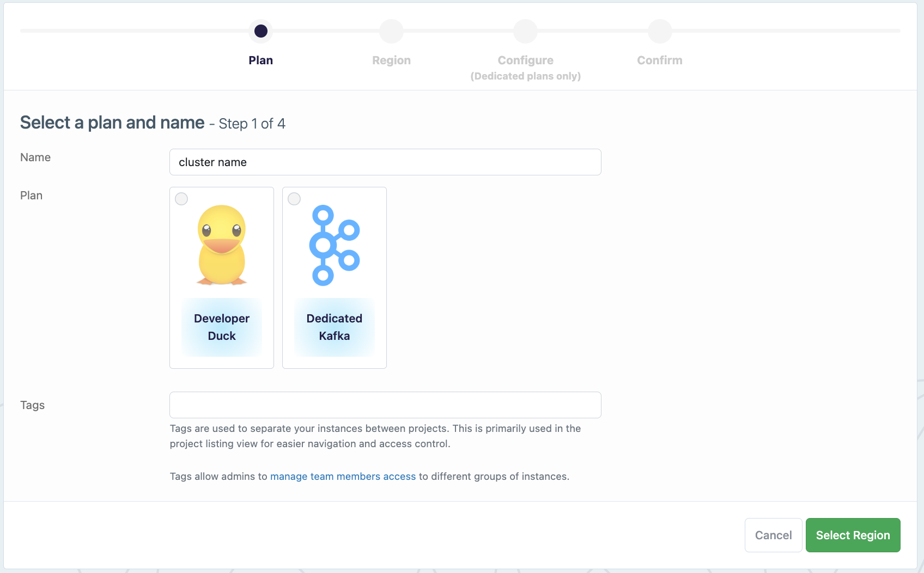The width and height of the screenshot is (924, 573).
Task: Click the Configure step label
Action: (x=526, y=60)
